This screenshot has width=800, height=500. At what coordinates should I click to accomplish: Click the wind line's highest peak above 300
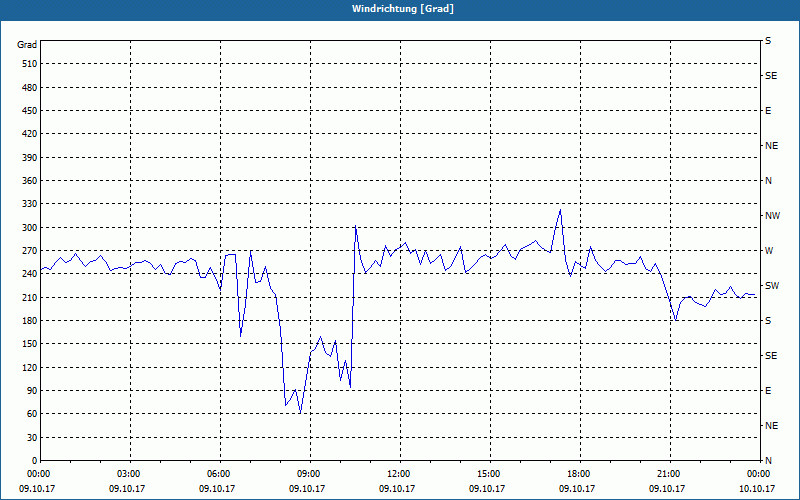(x=560, y=210)
